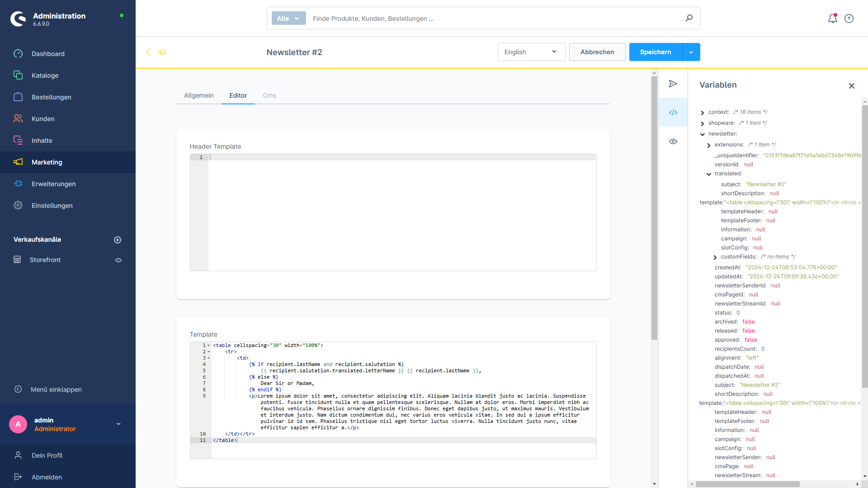Click inside Header Template editor
868x488 pixels.
tap(402, 212)
